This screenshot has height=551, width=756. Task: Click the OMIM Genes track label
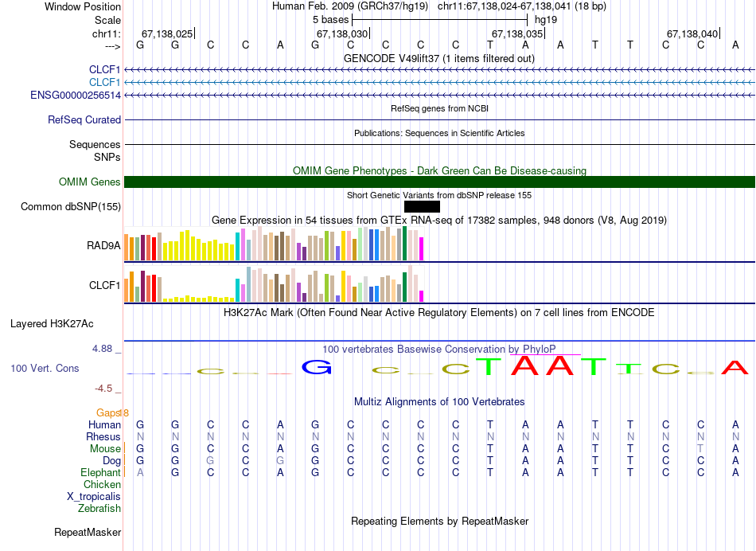tap(90, 182)
